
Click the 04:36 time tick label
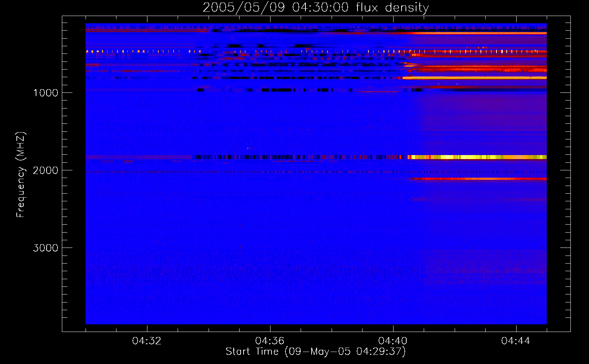coord(270,341)
